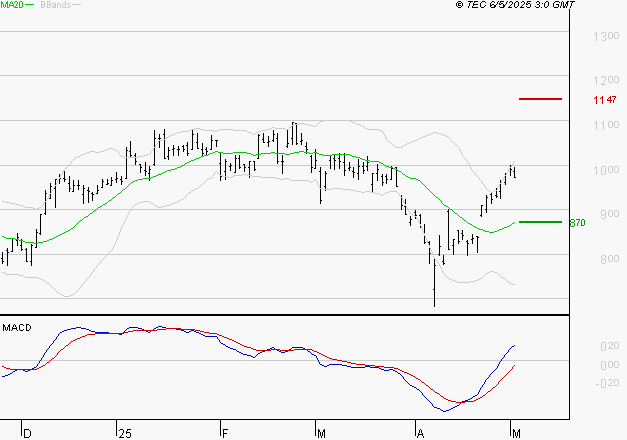Click the 1100 price axis label
Viewport: 627px width, 440px height.
point(606,125)
